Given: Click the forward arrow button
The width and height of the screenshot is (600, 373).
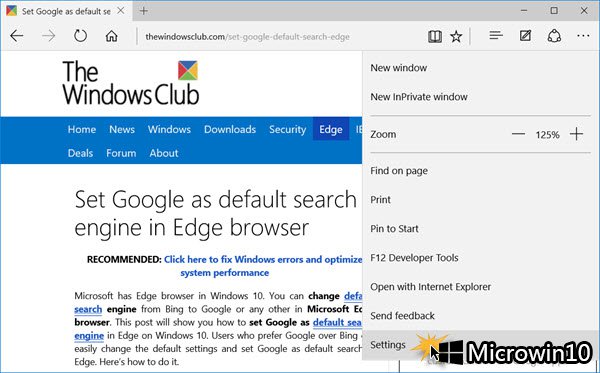Looking at the screenshot, I should 49,36.
